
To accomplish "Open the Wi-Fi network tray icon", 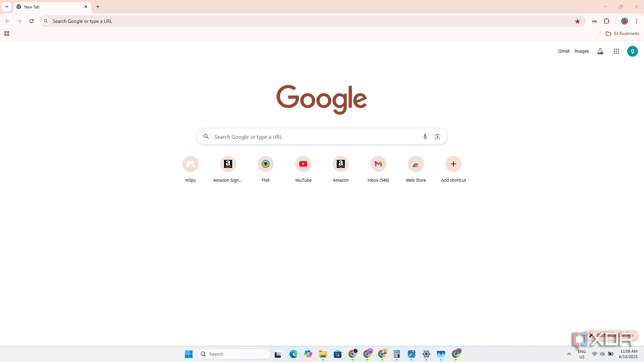I will pyautogui.click(x=594, y=354).
